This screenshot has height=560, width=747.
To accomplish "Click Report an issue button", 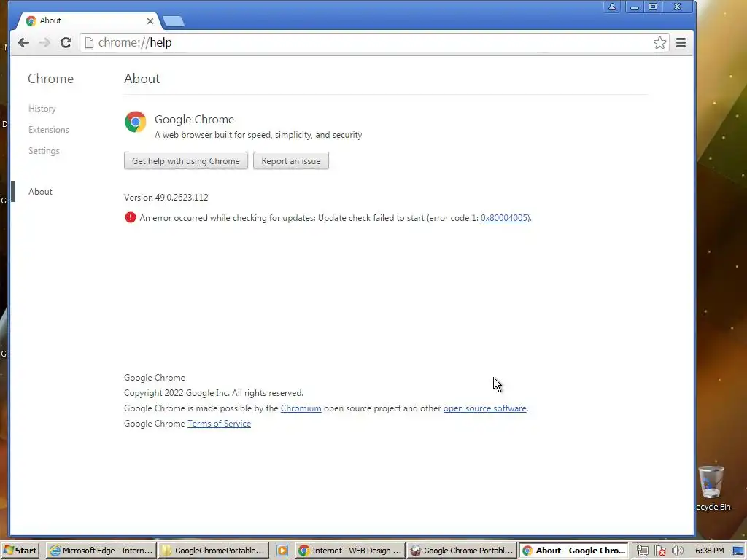I will [291, 161].
